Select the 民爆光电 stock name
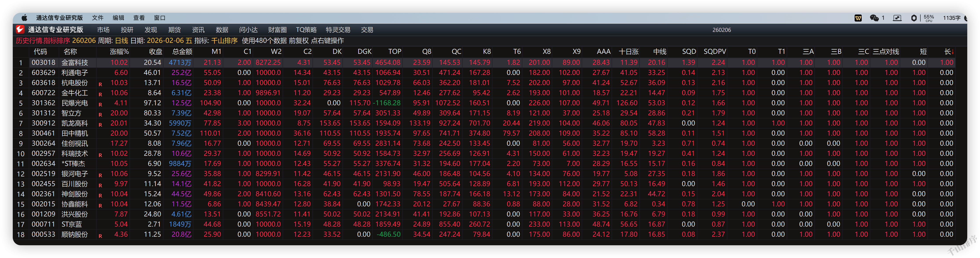Image resolution: width=980 pixels, height=258 pixels. pyautogui.click(x=75, y=103)
